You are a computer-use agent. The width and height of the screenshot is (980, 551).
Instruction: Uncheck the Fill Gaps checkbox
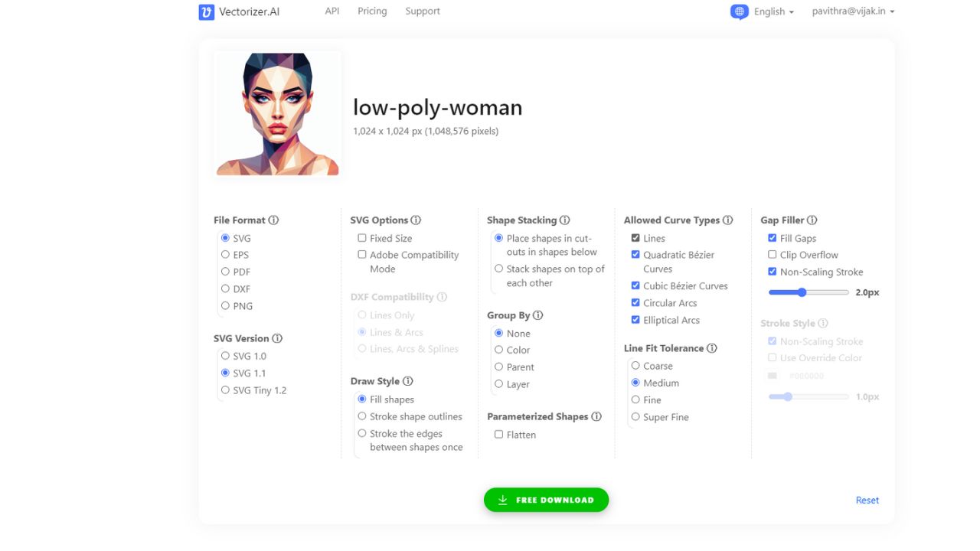coord(773,238)
